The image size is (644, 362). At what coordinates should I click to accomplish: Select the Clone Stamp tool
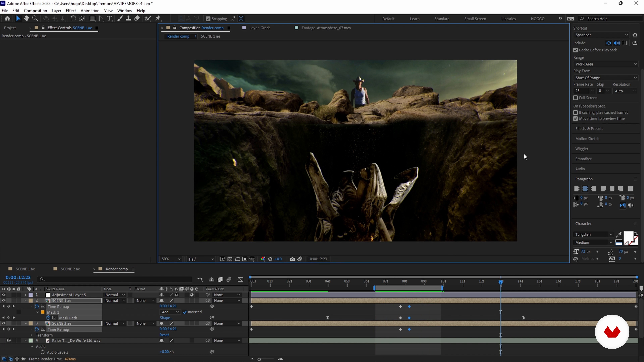128,18
